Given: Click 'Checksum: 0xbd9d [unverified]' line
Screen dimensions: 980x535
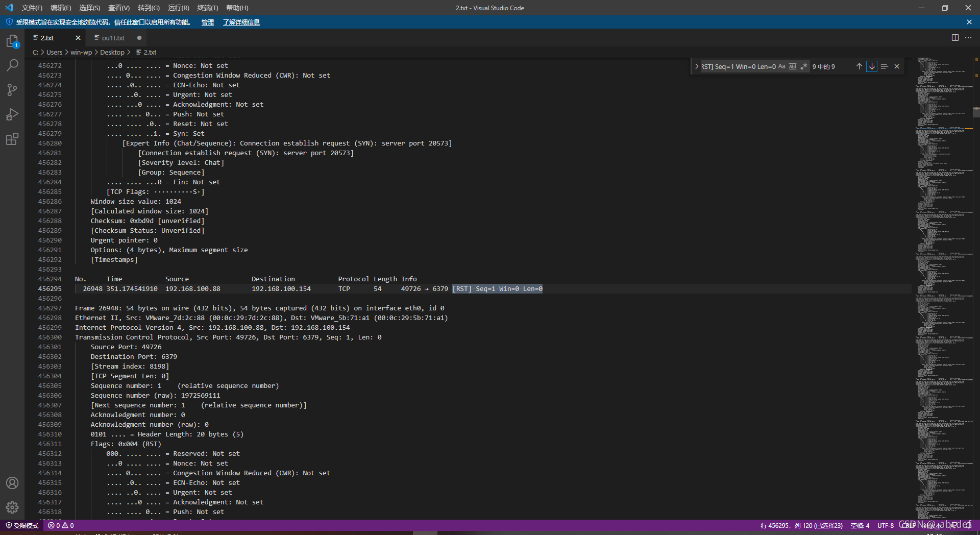Looking at the screenshot, I should (x=148, y=221).
